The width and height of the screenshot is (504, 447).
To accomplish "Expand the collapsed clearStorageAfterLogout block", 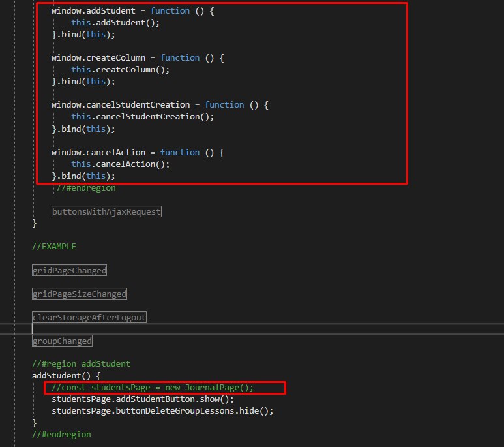I will coord(89,317).
